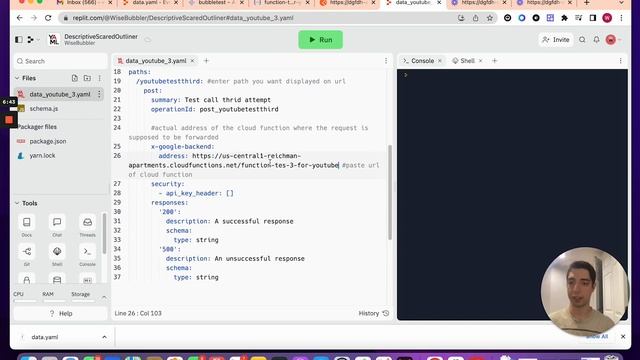Open the Threads tool

tap(87, 226)
